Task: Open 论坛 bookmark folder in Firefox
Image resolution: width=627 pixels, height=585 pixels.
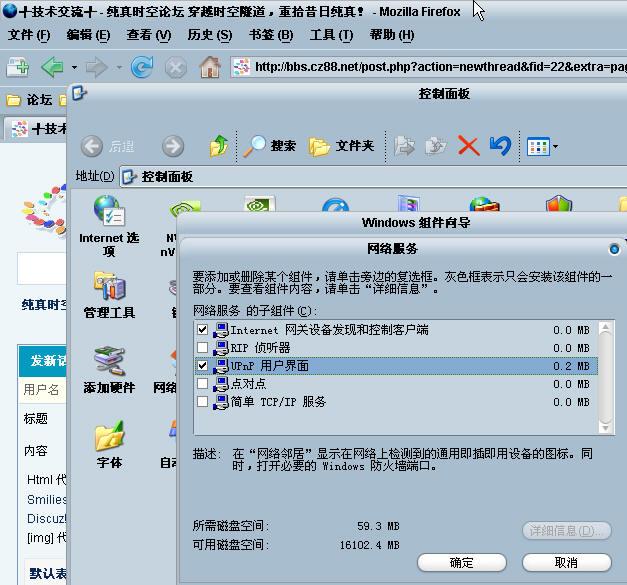Action: click(x=30, y=100)
